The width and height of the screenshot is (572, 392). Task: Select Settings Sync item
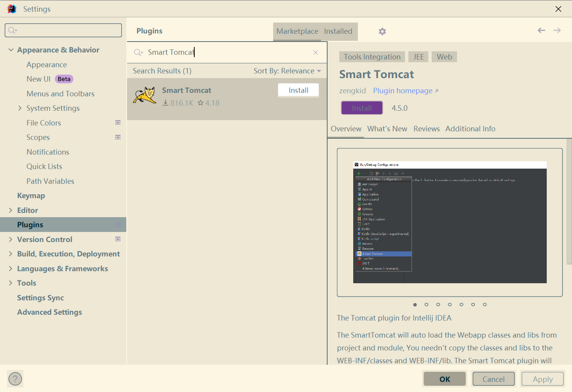[40, 298]
